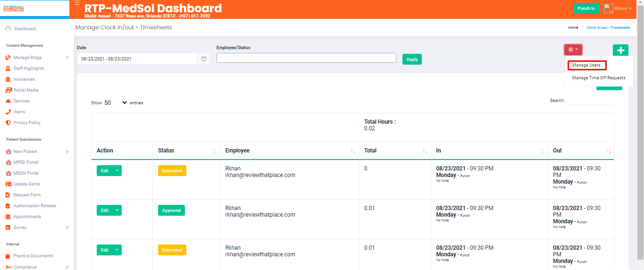Sort by Employee column header
The image size is (644, 270).
[x=289, y=151]
